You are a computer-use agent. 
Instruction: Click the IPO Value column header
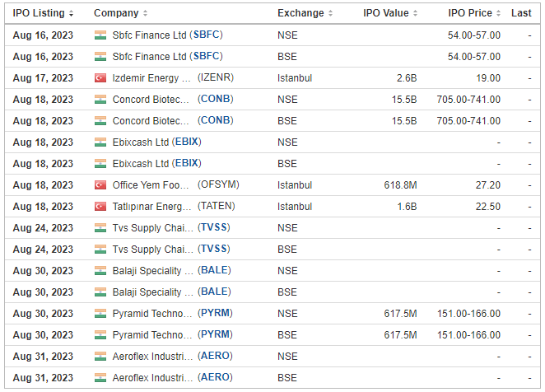pyautogui.click(x=386, y=13)
